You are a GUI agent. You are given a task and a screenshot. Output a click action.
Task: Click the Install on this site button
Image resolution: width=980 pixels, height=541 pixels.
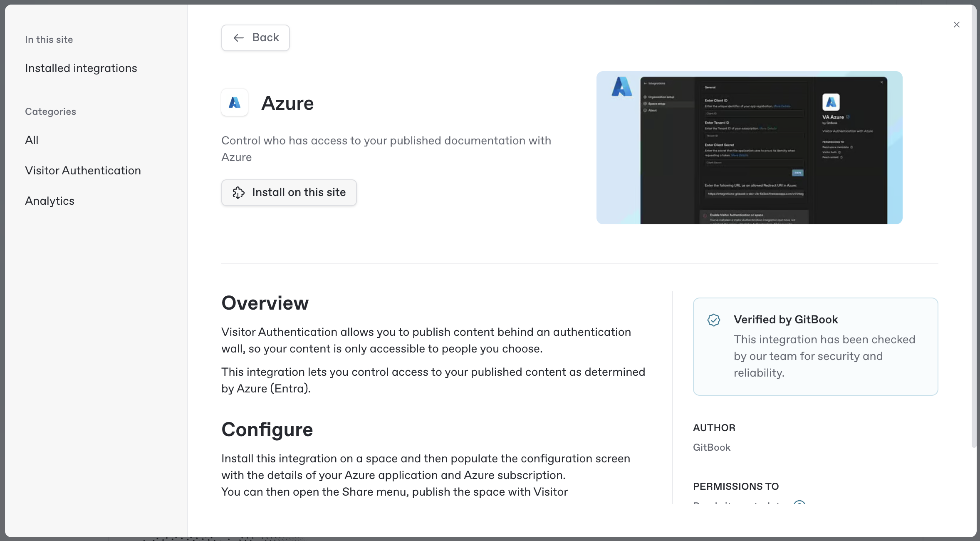(289, 192)
